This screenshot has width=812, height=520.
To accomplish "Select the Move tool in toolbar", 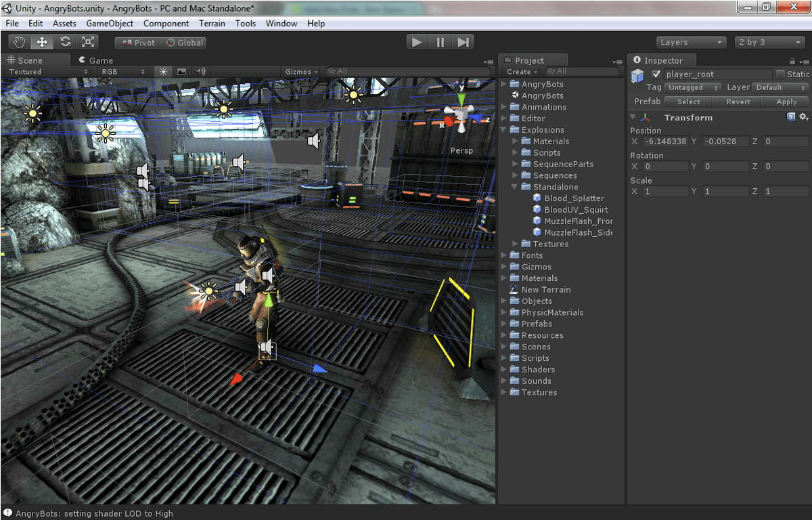I will (42, 42).
